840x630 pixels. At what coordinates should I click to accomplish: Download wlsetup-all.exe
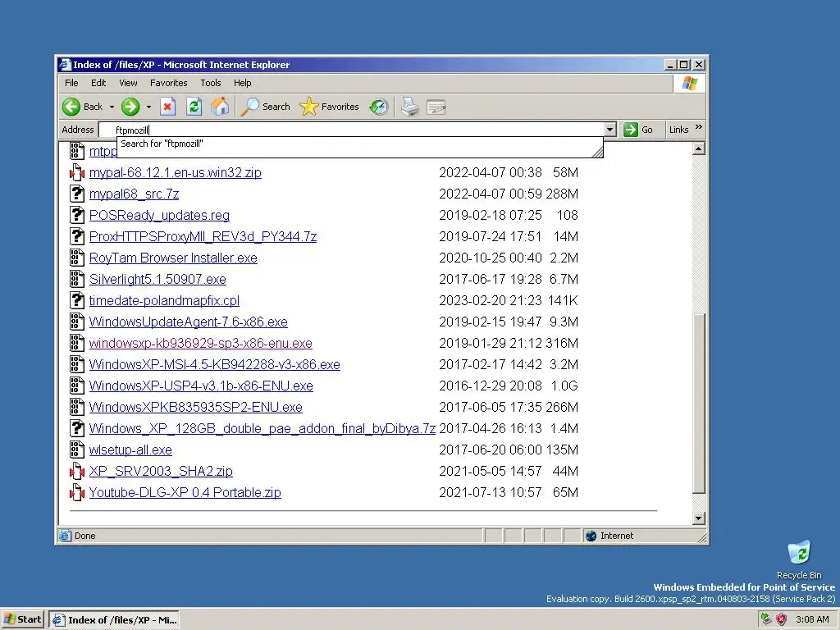coord(130,450)
